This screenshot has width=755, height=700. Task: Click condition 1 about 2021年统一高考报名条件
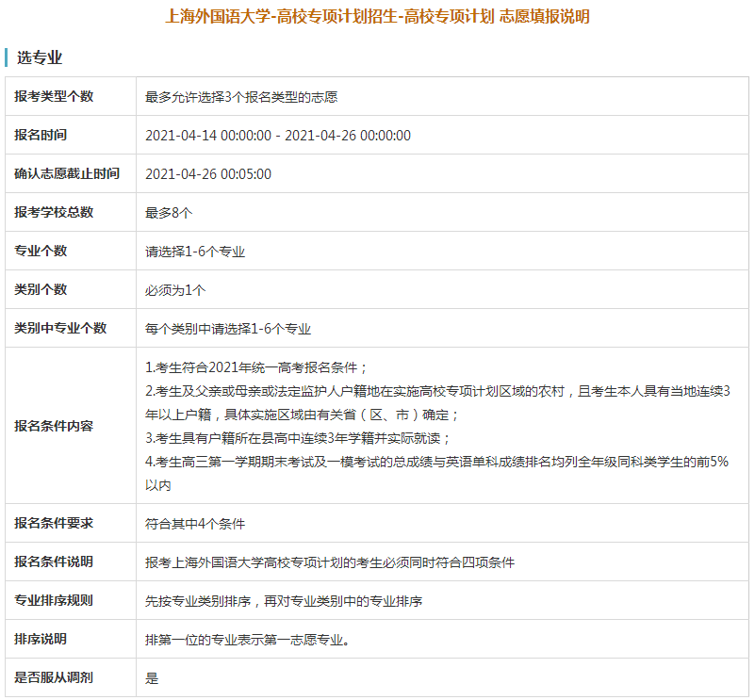tap(255, 367)
